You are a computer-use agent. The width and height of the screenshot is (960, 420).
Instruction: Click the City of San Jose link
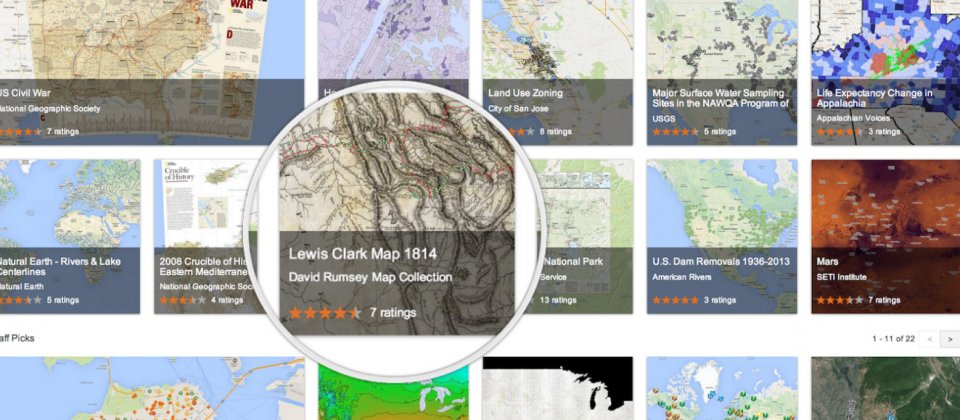(x=518, y=108)
